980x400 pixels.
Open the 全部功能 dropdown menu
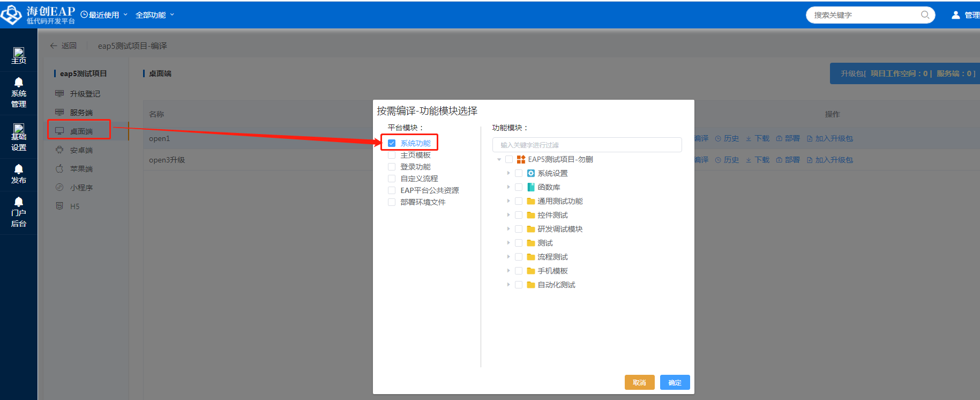click(154, 15)
